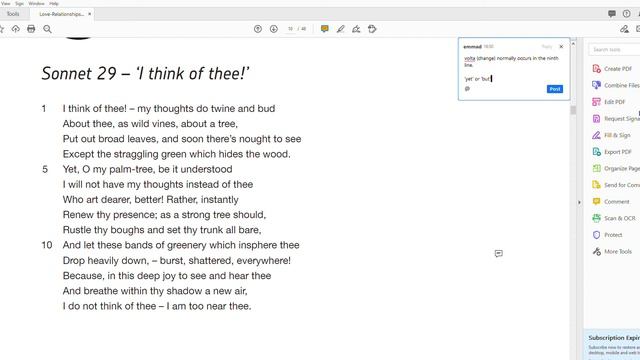Collapse the right tools pane arrow
This screenshot has height=360, width=640.
579,202
